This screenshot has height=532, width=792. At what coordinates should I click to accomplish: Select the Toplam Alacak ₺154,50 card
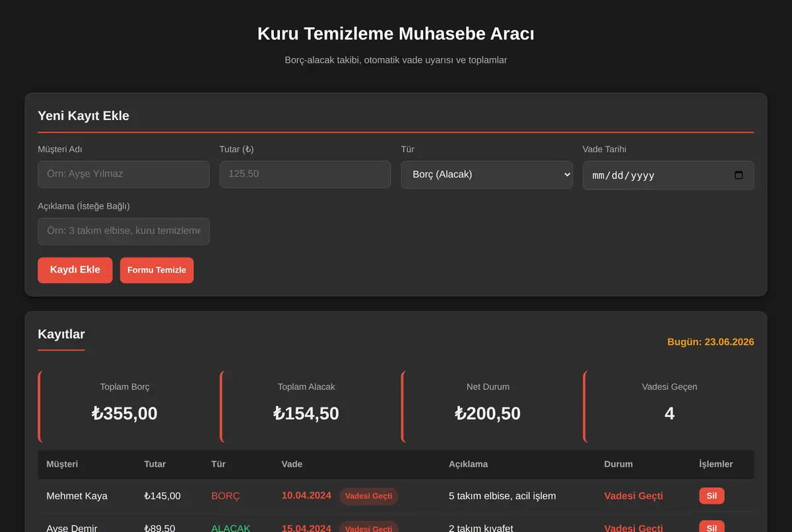tap(306, 407)
